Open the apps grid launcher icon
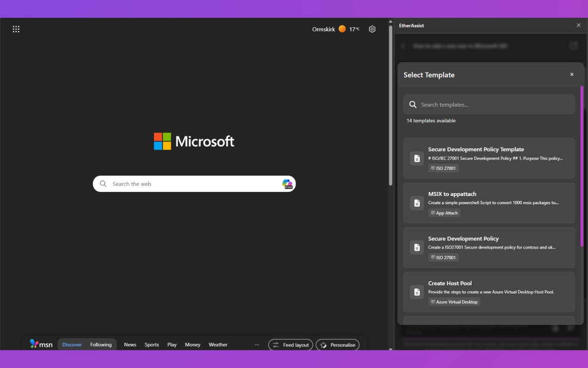The width and height of the screenshot is (588, 368). 16,29
